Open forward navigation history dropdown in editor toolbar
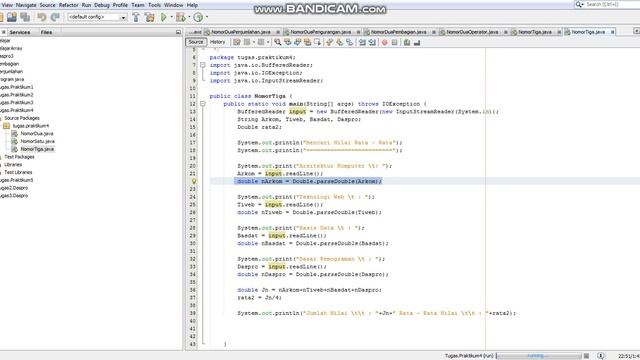 point(268,42)
